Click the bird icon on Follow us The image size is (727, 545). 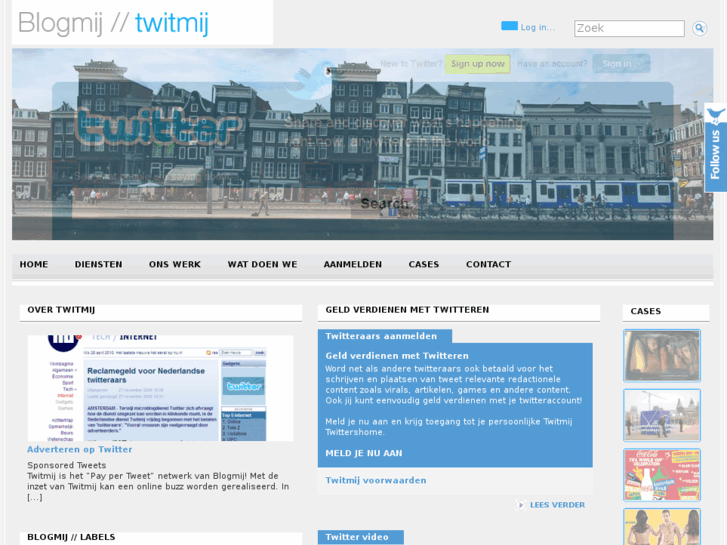716,114
